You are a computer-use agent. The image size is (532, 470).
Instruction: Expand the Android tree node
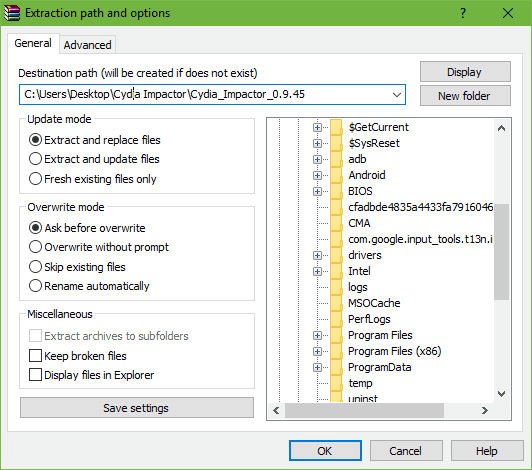(x=317, y=175)
